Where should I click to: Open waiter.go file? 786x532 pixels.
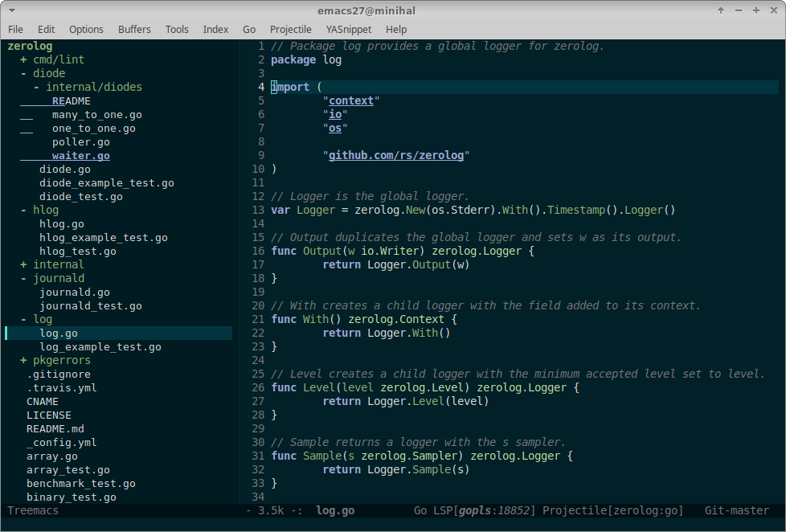pos(80,155)
